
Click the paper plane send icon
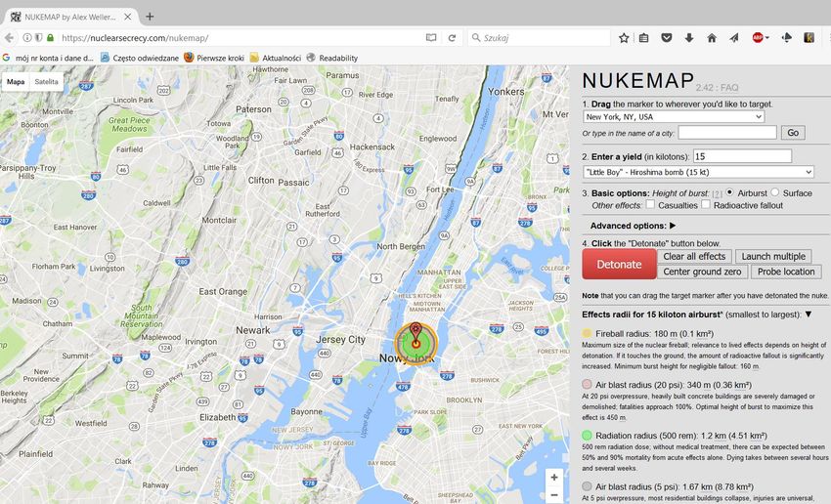coord(734,38)
